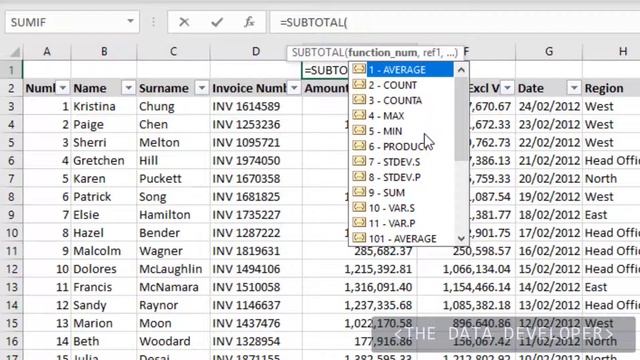Select column C header
Viewport: 640px width, 360px height.
pyautogui.click(x=173, y=51)
